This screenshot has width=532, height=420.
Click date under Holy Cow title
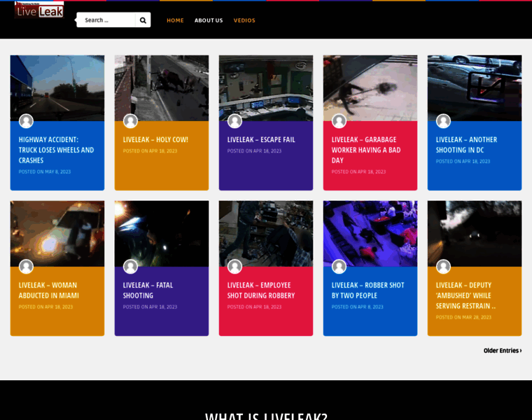[x=150, y=151]
